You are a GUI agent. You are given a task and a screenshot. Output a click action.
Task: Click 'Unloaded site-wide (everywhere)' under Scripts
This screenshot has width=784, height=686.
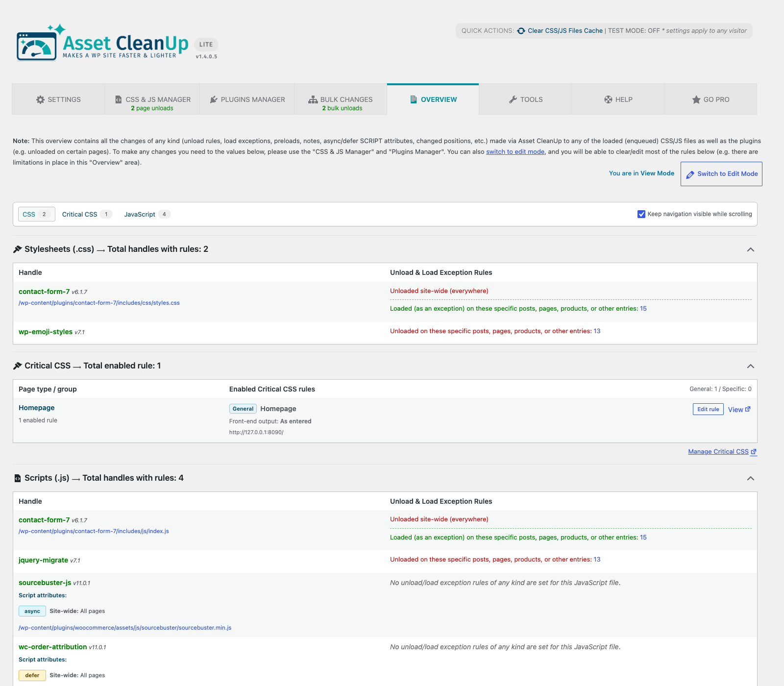tap(439, 519)
